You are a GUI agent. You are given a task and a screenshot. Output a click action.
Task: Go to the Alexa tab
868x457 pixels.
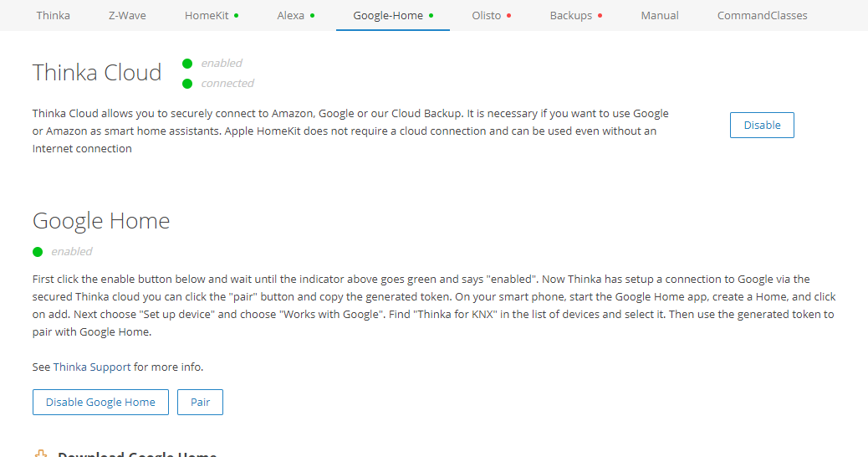pos(291,15)
